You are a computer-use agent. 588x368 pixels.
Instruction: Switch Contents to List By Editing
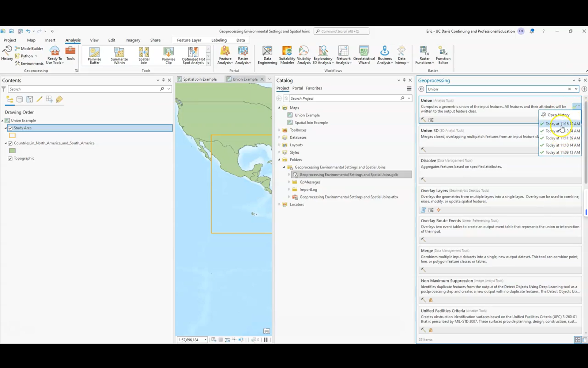point(39,99)
